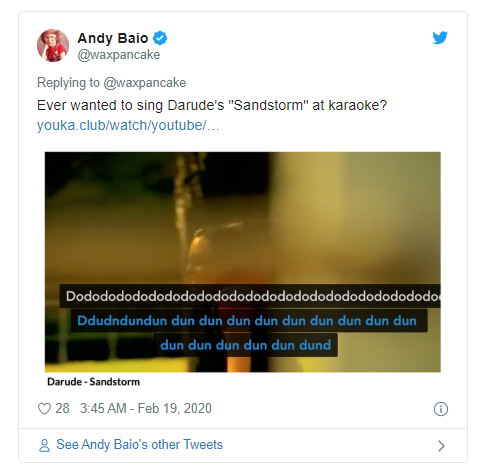Click the 28 likes count
This screenshot has height=471, width=488.
(62, 408)
